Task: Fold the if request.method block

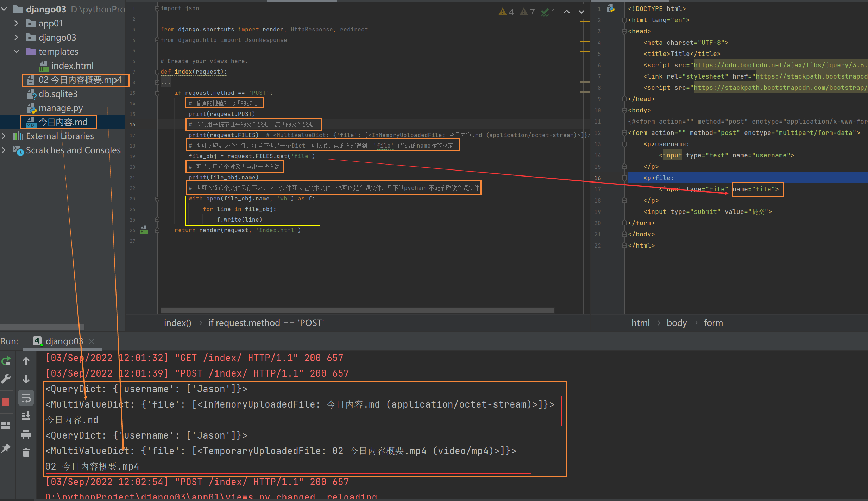Action: (x=157, y=93)
